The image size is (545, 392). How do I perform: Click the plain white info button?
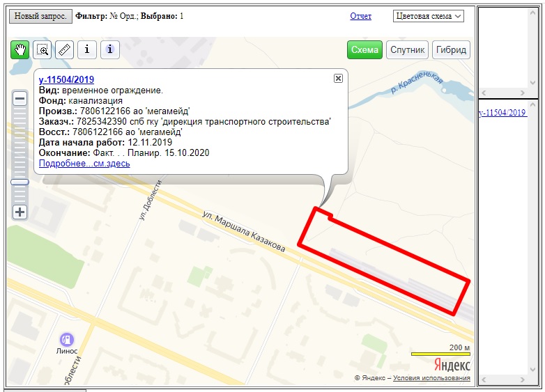(86, 49)
